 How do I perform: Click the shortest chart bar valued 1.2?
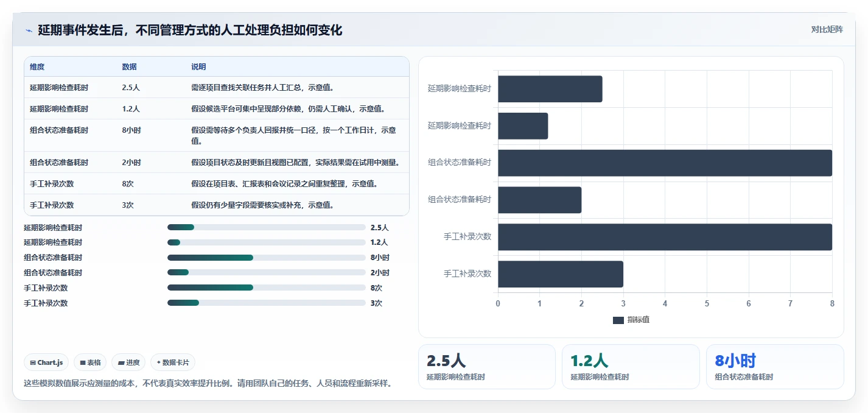click(523, 126)
